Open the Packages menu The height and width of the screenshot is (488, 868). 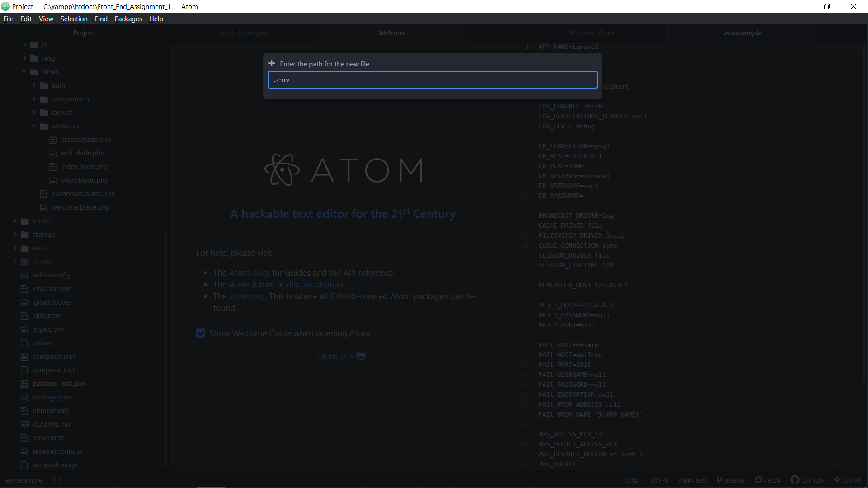(x=128, y=19)
